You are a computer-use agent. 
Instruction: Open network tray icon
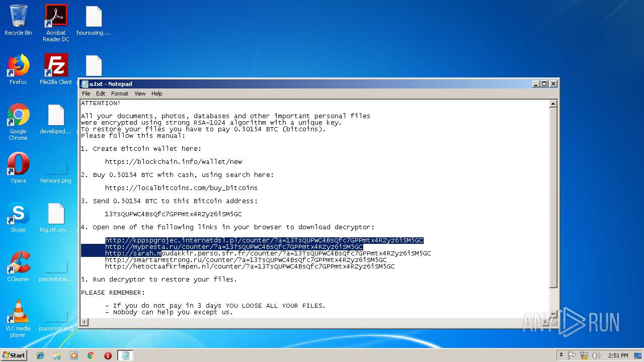click(x=584, y=355)
